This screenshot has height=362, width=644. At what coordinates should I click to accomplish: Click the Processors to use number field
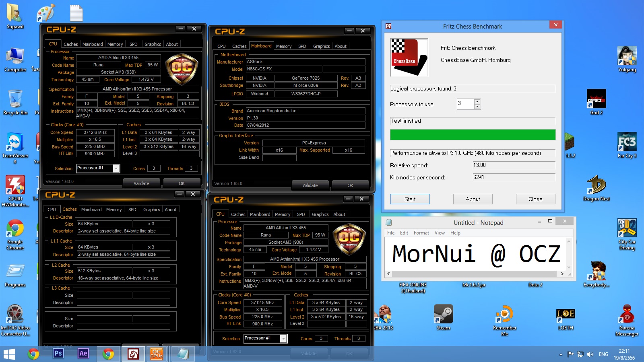tap(465, 104)
